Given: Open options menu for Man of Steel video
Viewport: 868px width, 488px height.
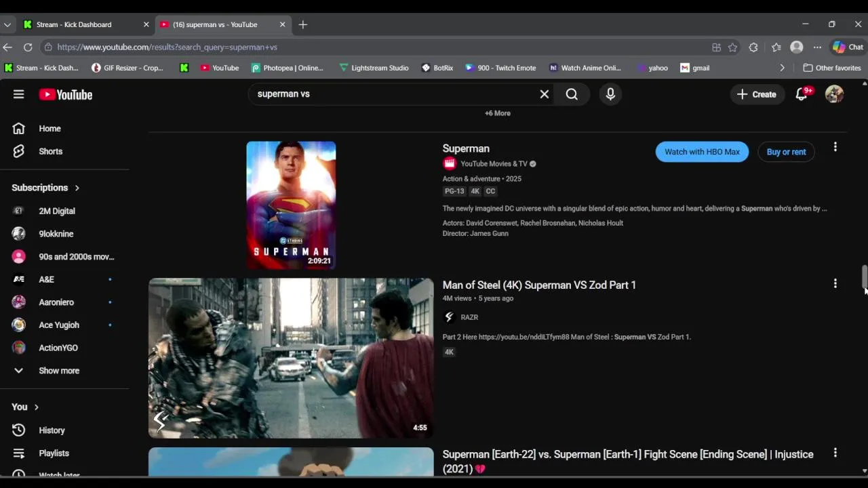Looking at the screenshot, I should point(835,283).
